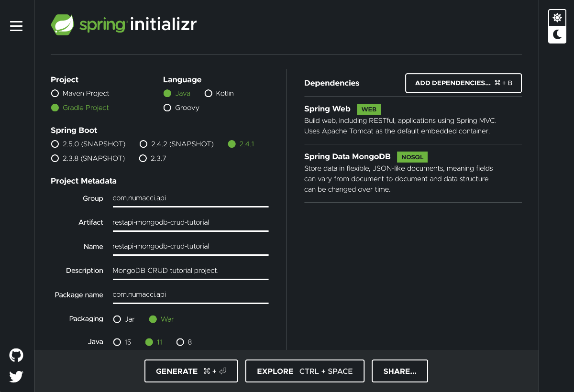The image size is (574, 392).
Task: Open the hamburger menu
Action: (16, 26)
